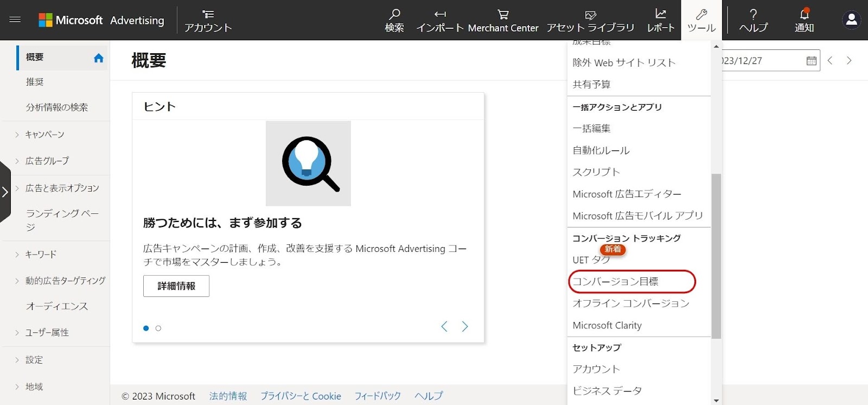The width and height of the screenshot is (868, 405).
Task: Click the sidebar collapse arrow handle
Action: click(5, 192)
